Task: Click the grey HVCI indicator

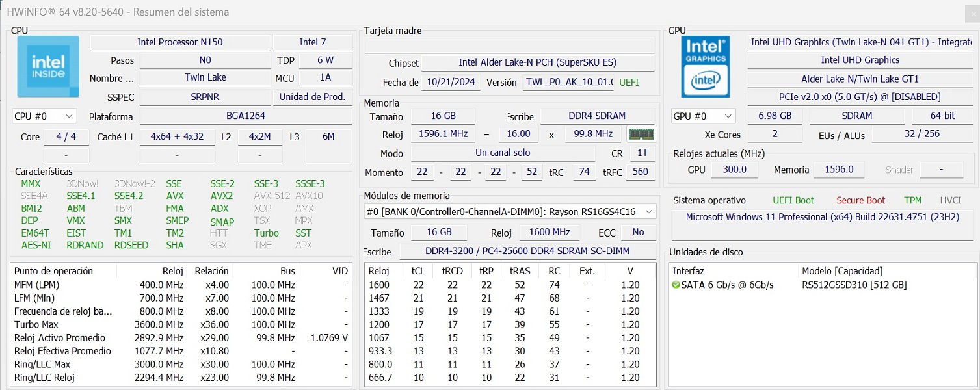Action: 951,200
